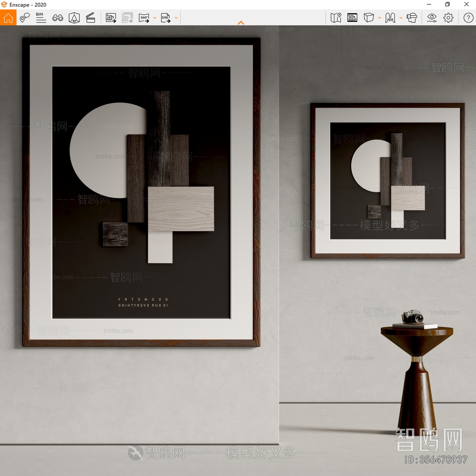476x476 pixels.
Task: Collapse toolbar with orange chevron
Action: point(241,23)
